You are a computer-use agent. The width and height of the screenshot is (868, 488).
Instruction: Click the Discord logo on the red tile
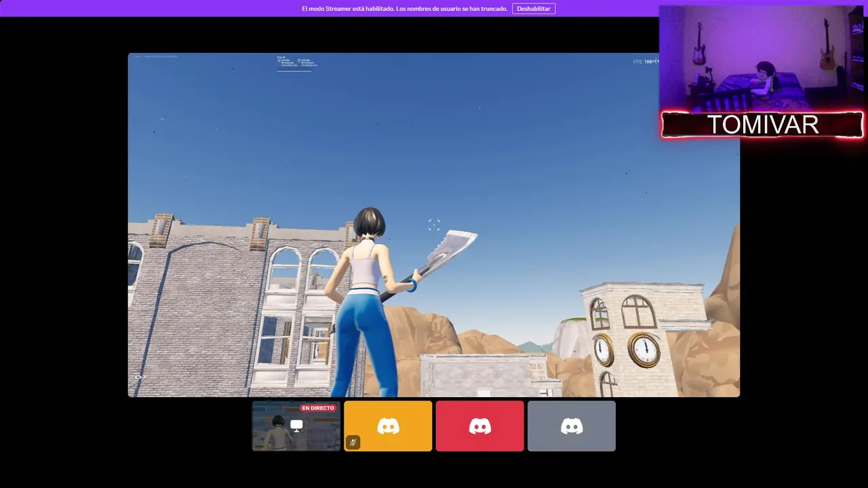[x=480, y=426]
